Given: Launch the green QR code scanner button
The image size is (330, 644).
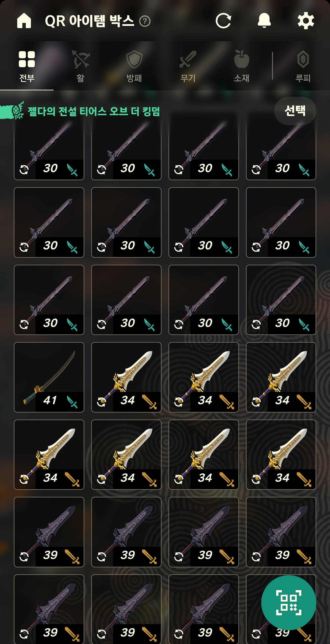Looking at the screenshot, I should [x=289, y=602].
